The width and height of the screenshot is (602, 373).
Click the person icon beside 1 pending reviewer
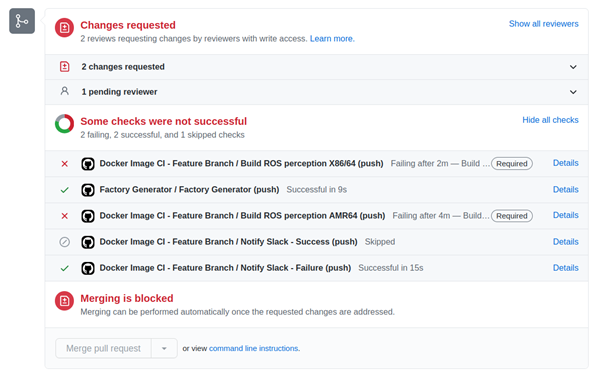[64, 91]
